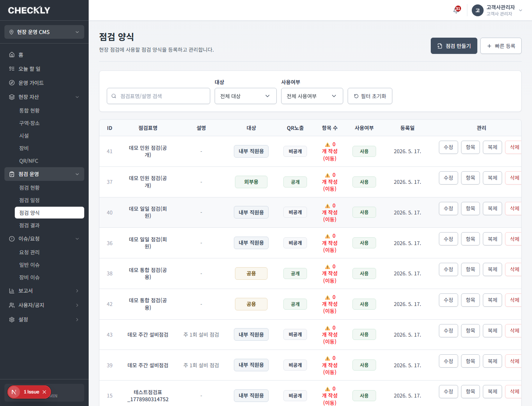Expand the 보고서 section chevron
Viewport: 532px width, 406px height.
click(x=77, y=291)
